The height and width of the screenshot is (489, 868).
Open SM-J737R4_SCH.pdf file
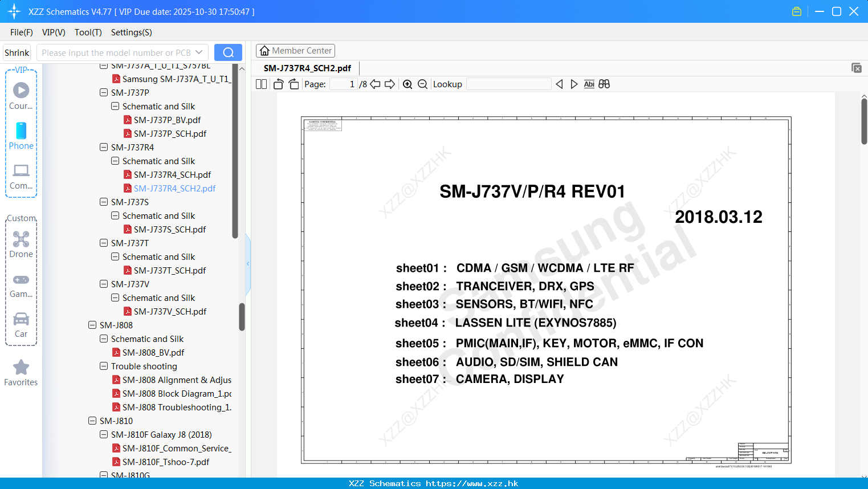pyautogui.click(x=172, y=174)
